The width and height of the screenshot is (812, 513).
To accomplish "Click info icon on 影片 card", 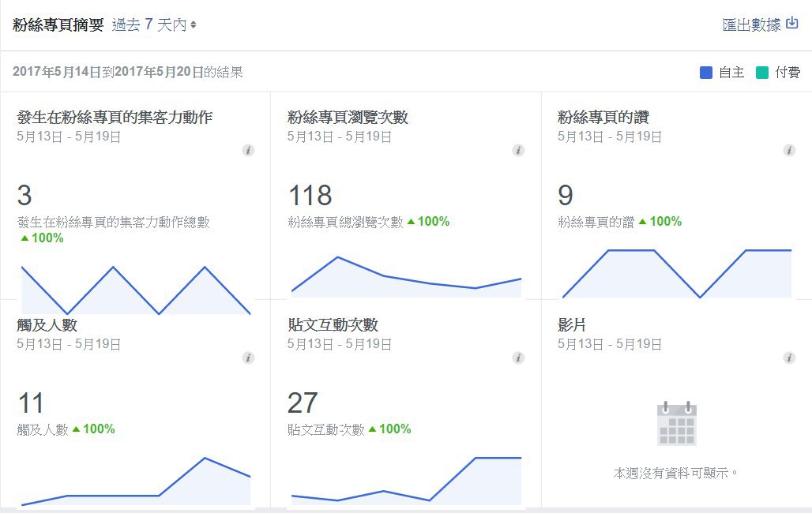I will pos(788,358).
